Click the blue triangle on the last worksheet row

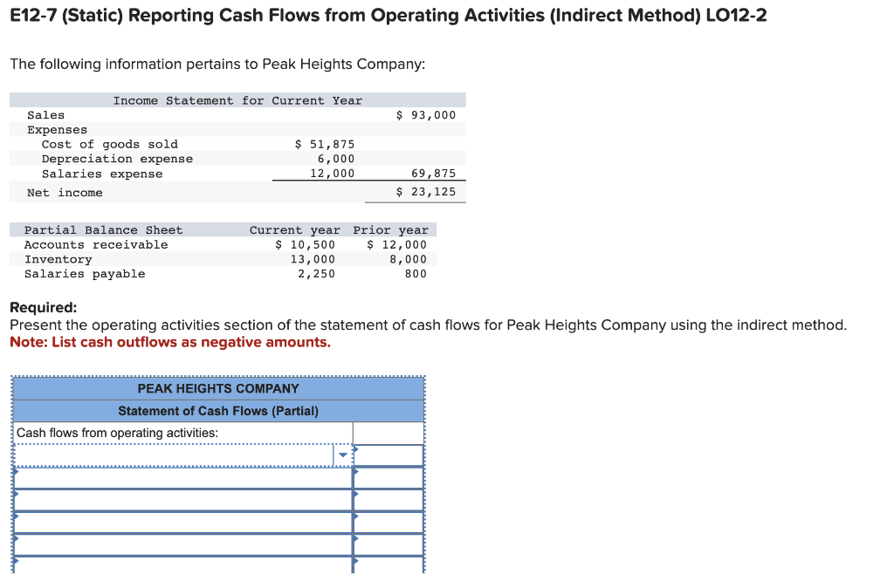tap(15, 560)
